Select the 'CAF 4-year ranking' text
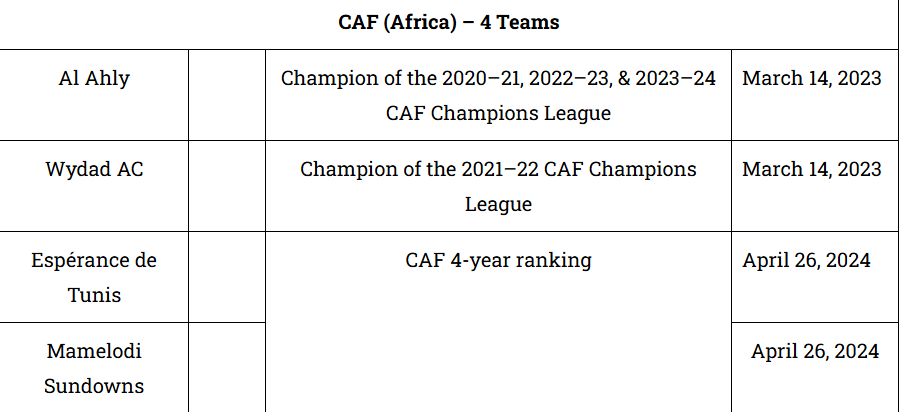This screenshot has height=412, width=909. (x=498, y=260)
